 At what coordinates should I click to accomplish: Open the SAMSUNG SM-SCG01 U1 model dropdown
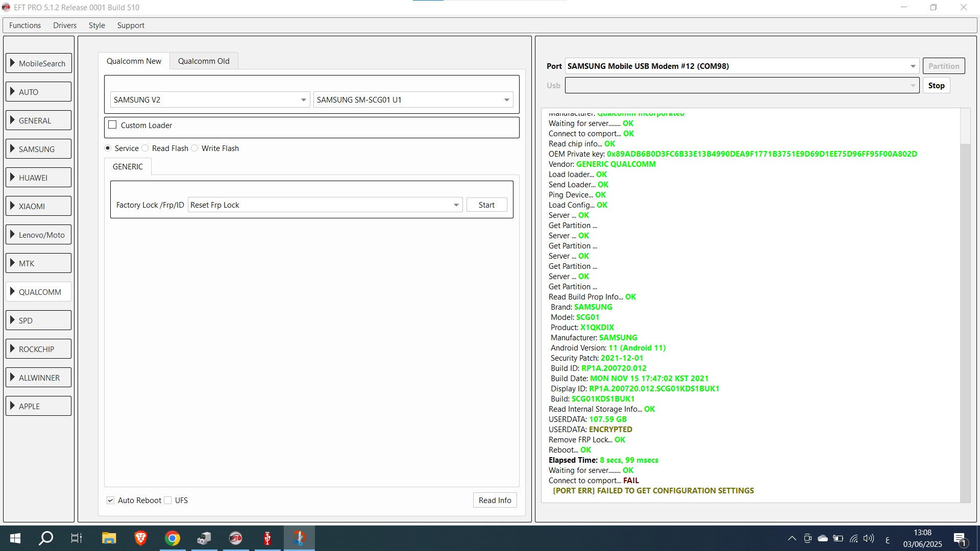(413, 100)
